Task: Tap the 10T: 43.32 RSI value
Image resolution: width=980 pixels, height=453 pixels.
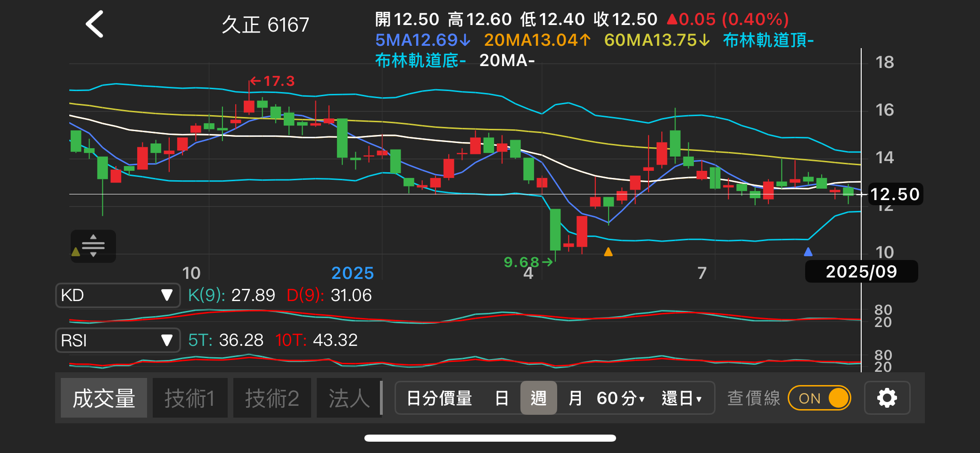Action: pyautogui.click(x=316, y=340)
